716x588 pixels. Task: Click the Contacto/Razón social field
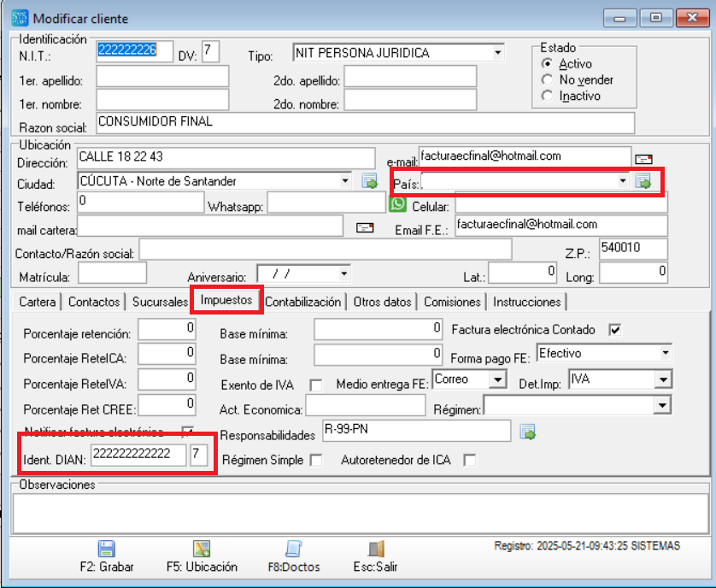point(326,250)
